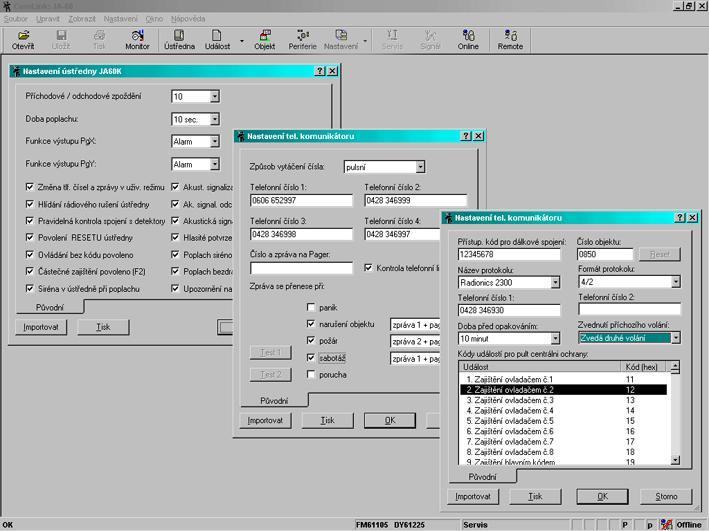Click the Storno button
This screenshot has height=531, width=709.
click(x=666, y=496)
